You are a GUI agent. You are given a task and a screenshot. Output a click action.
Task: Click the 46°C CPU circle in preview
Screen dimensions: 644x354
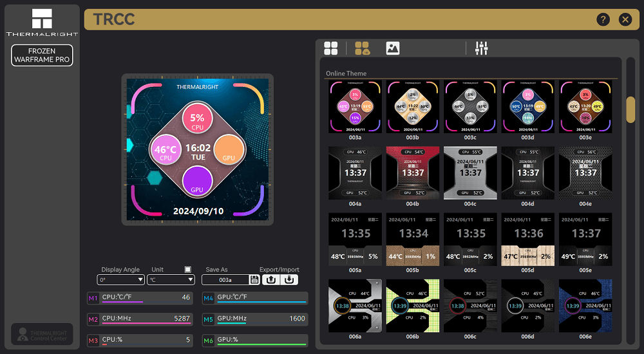[x=166, y=150]
